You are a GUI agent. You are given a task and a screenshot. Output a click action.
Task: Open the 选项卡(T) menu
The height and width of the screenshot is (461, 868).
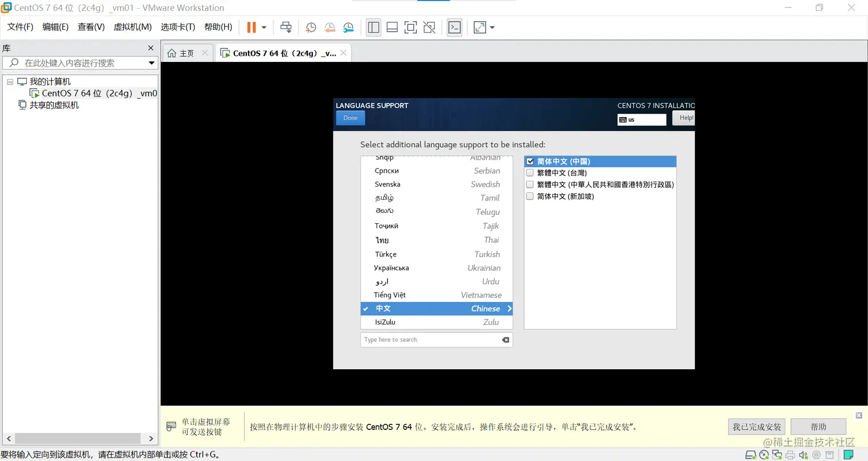click(178, 27)
